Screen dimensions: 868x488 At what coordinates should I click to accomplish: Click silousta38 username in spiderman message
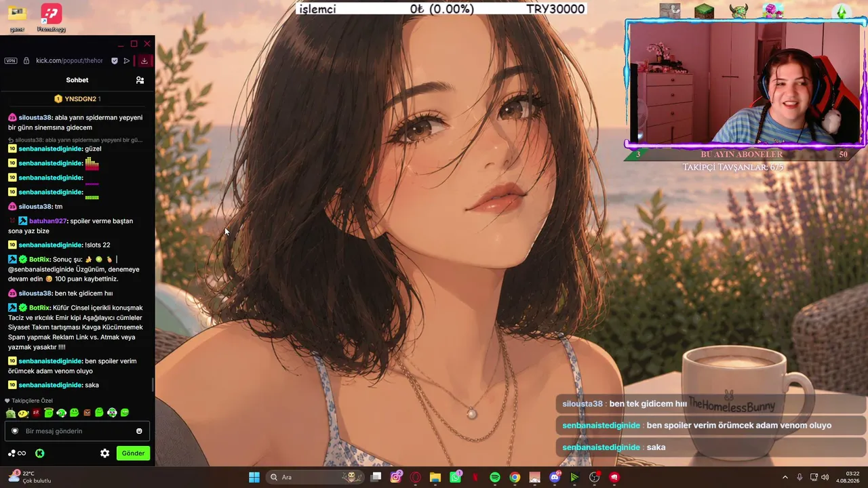tap(35, 117)
